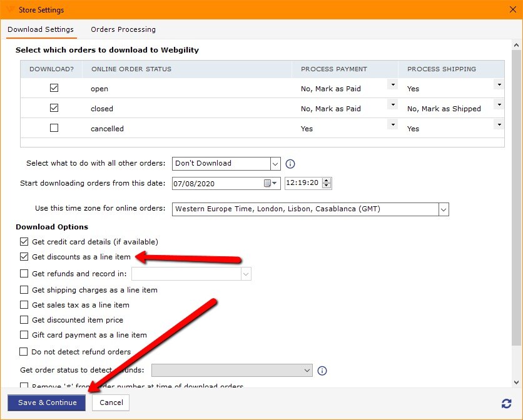Viewport: 523px width, 420px height.
Task: Open order status to detect refunds dropdown
Action: tap(307, 371)
